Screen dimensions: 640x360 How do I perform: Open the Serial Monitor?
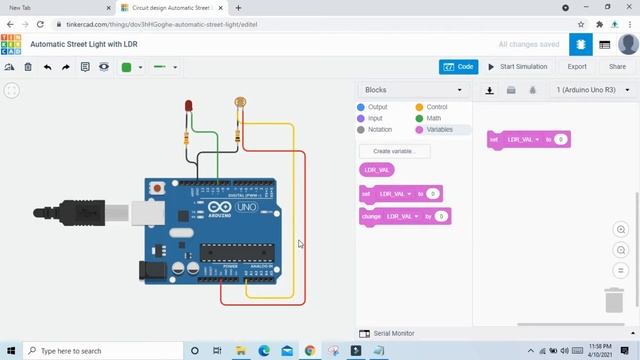tap(387, 333)
